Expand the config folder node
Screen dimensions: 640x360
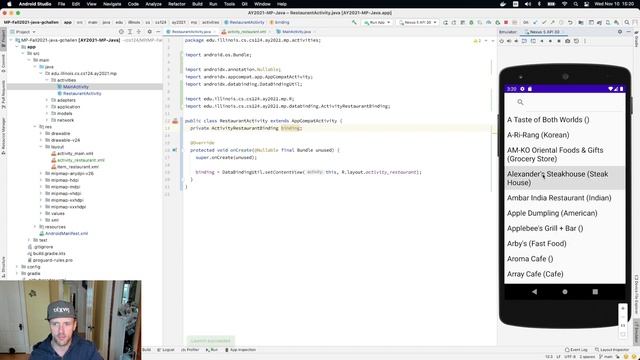click(x=17, y=267)
